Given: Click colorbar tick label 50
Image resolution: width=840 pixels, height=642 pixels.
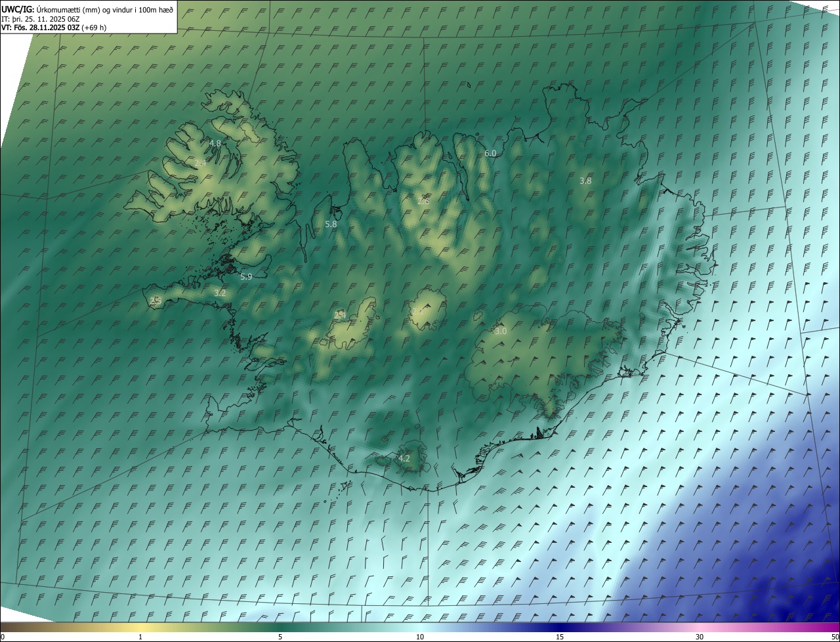Looking at the screenshot, I should tap(835, 637).
